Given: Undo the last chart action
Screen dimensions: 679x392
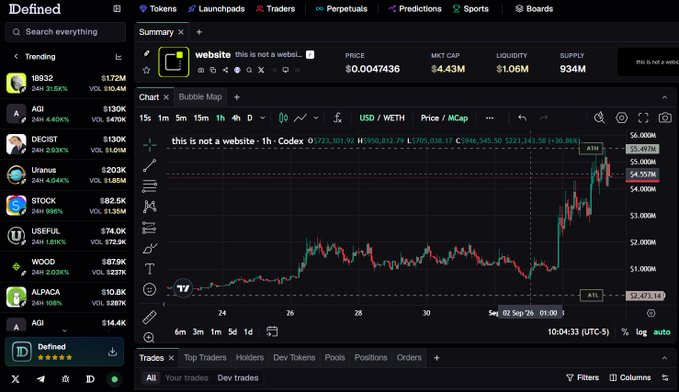Looking at the screenshot, I should click(522, 118).
